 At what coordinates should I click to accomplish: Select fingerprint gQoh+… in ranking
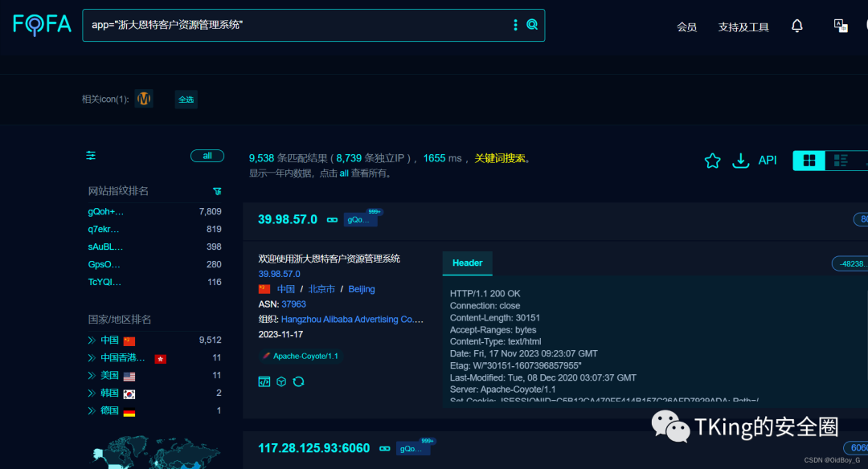[106, 212]
